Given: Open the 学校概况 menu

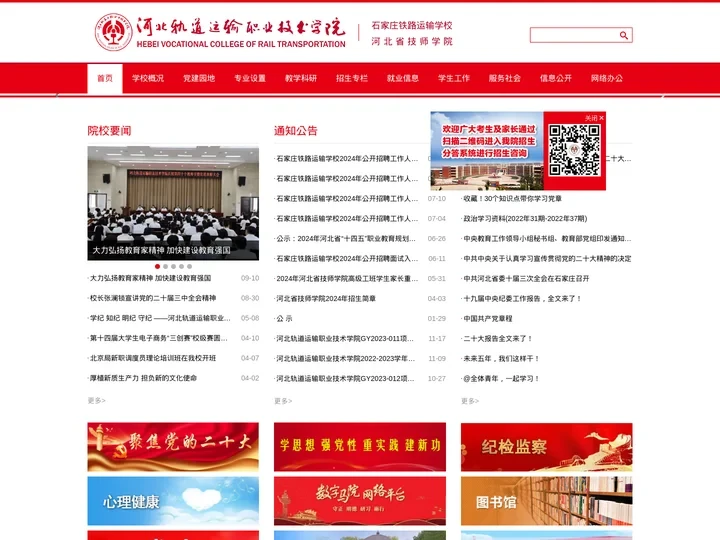Looking at the screenshot, I should point(148,79).
